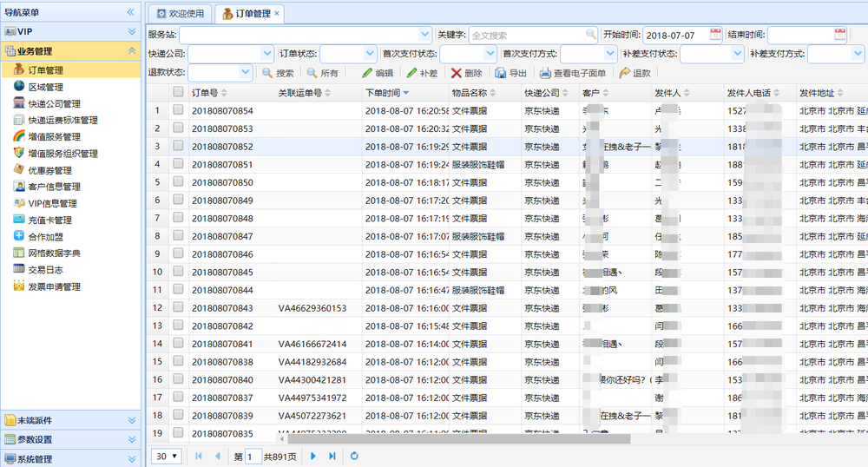
Task: Check the box for order 201808070845
Action: point(178,271)
